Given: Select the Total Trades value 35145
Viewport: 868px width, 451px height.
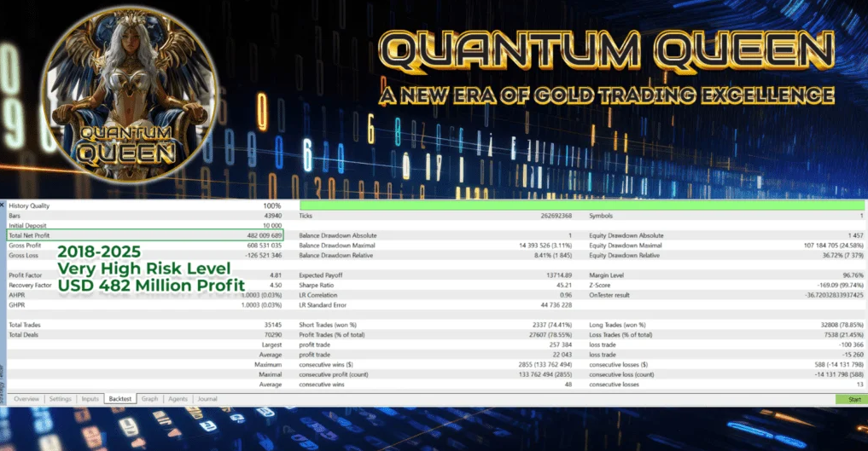Looking at the screenshot, I should (273, 325).
